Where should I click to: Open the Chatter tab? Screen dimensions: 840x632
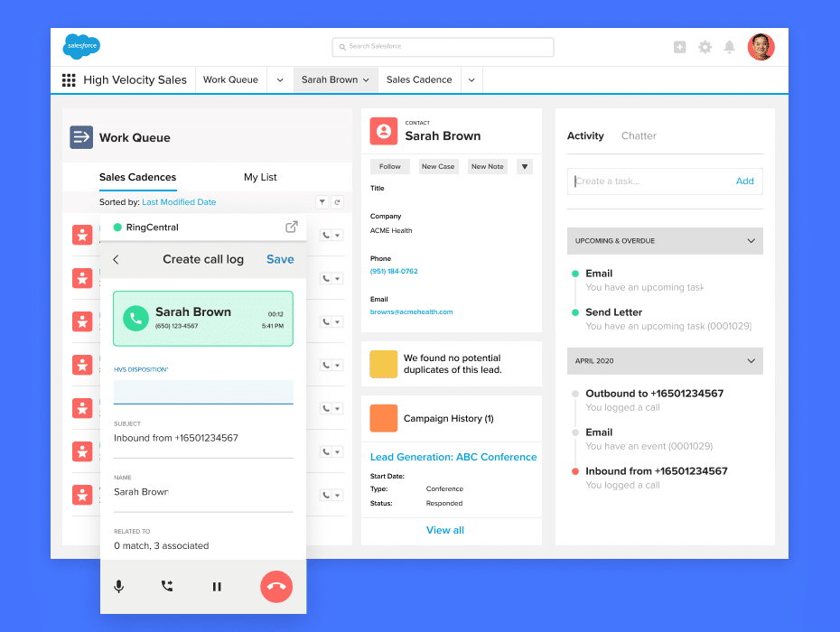point(639,135)
